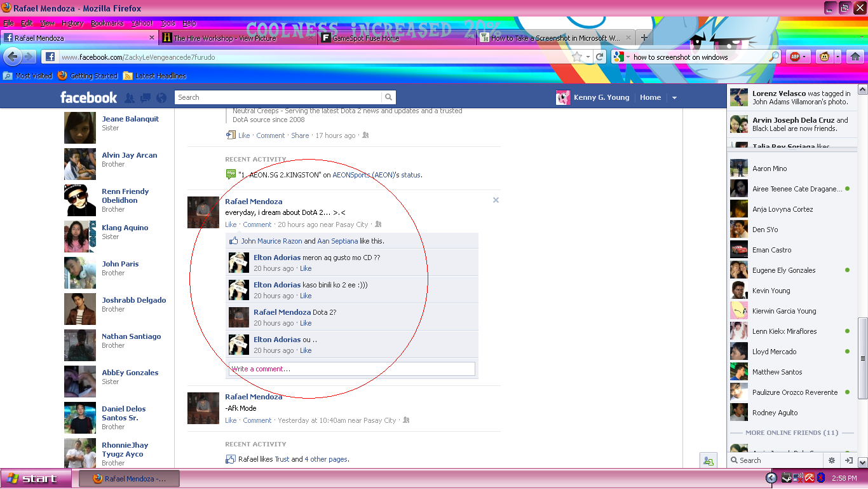Click the chat list vertical scrollbar
The image size is (868, 489).
pyautogui.click(x=862, y=358)
